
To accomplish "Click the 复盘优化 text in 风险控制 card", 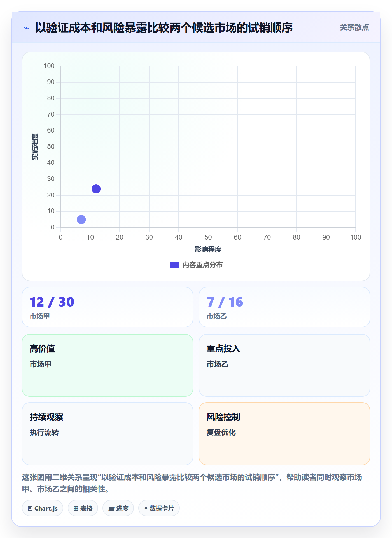I will [x=221, y=432].
